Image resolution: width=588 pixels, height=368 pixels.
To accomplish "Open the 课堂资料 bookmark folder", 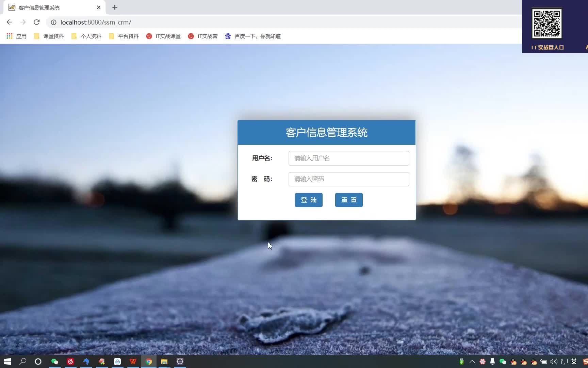I will 49,36.
